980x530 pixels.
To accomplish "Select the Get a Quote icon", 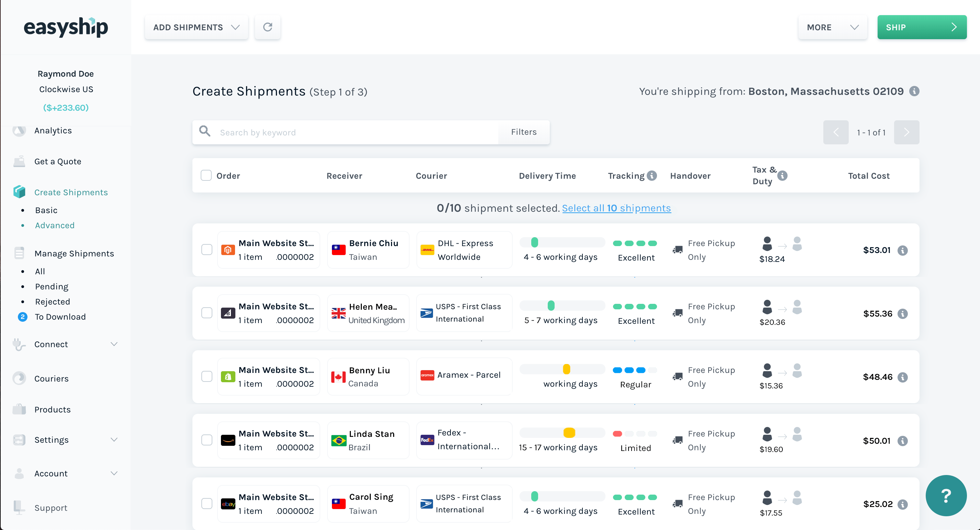I will 19,161.
